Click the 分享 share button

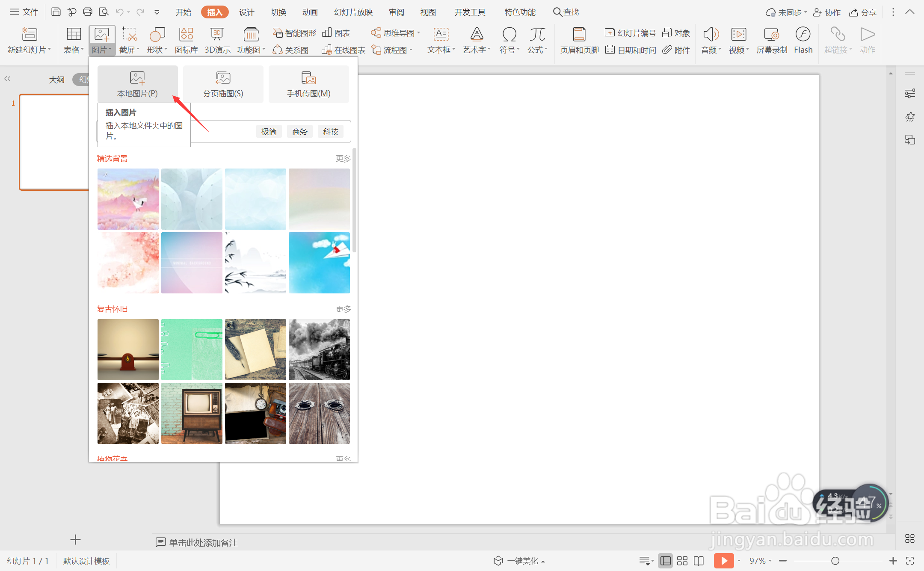click(x=863, y=12)
